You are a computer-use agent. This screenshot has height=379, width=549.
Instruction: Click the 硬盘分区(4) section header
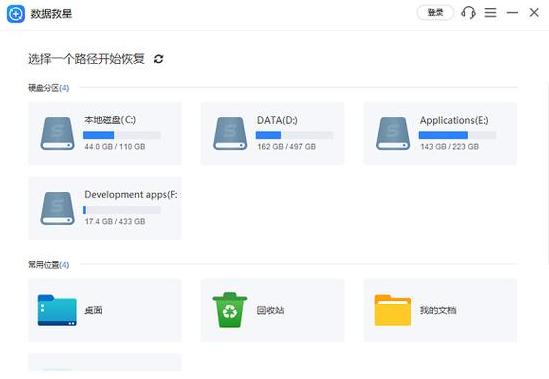pyautogui.click(x=49, y=88)
